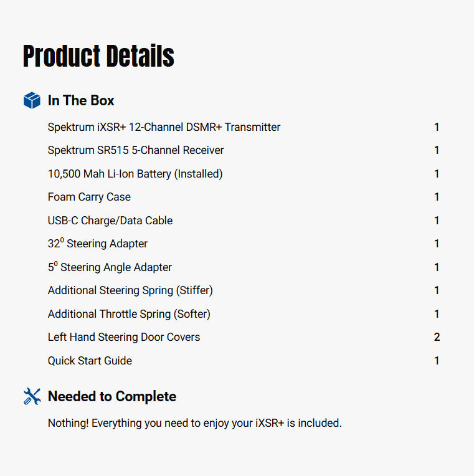The height and width of the screenshot is (476, 474).
Task: Click the Spektrum SR515 5-Channel Receiver entry
Action: [x=136, y=150]
